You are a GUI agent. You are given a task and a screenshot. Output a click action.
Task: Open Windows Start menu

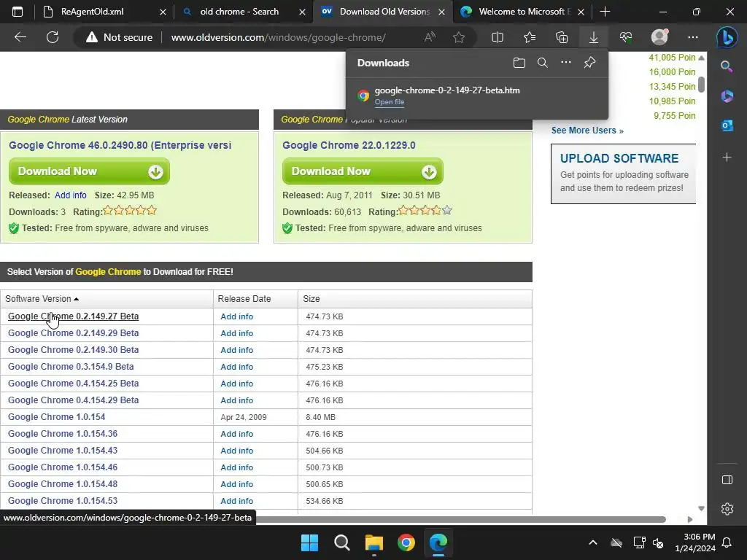[309, 542]
